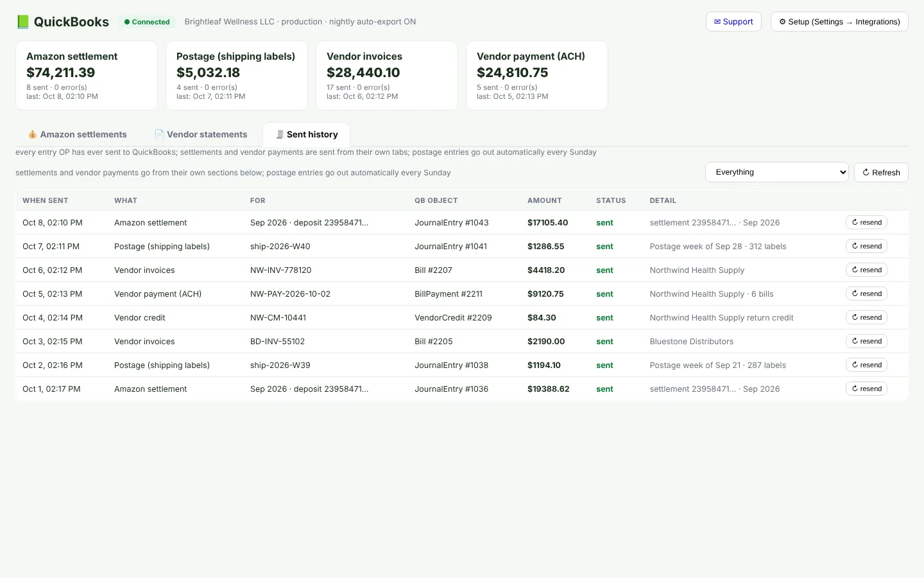Viewport: 924px width, 578px height.
Task: Click BillPayment #2211 cell
Action: tap(449, 294)
